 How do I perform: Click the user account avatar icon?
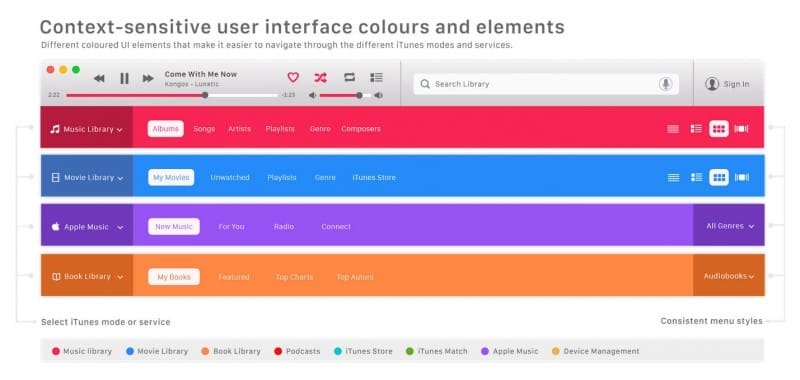[x=712, y=84]
